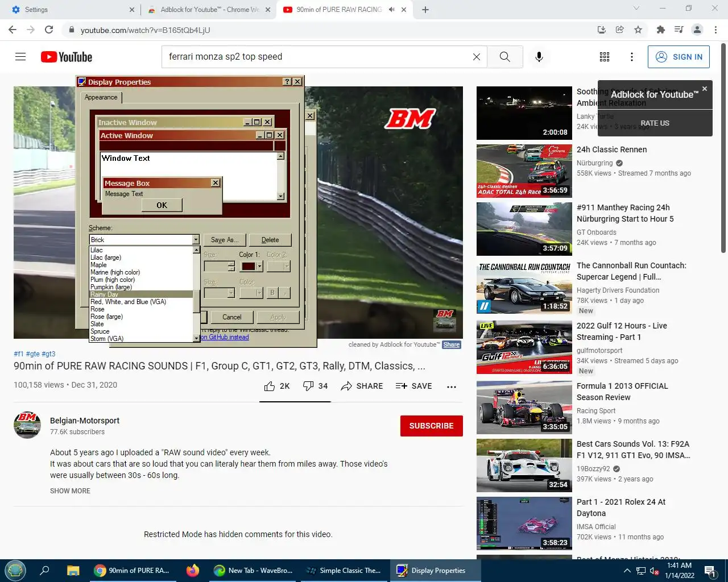This screenshot has width=728, height=582.
Task: Go to YouTube home via logo
Action: pos(67,57)
